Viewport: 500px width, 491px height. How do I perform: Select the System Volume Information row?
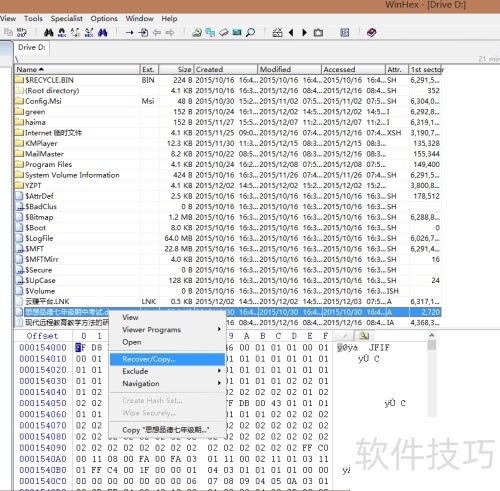coord(228,175)
